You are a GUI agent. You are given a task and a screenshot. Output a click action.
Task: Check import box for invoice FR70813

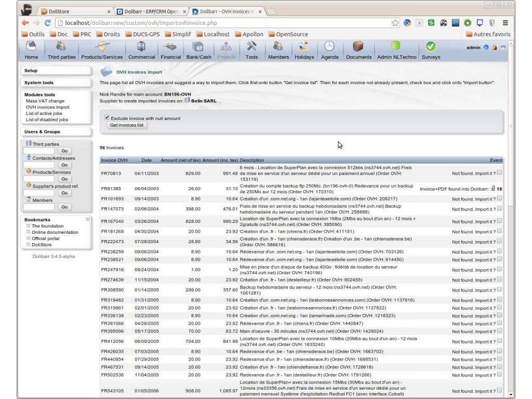499,172
